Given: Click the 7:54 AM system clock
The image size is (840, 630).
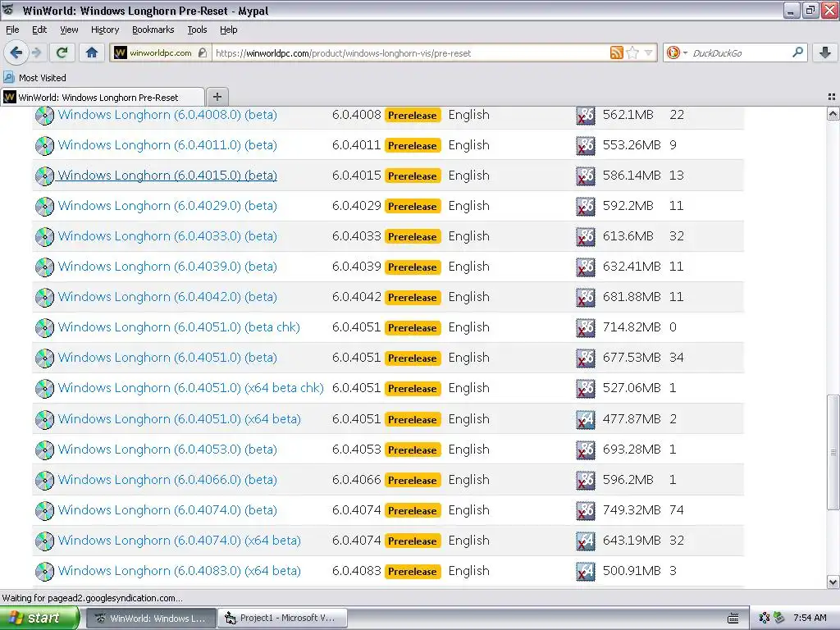Looking at the screenshot, I should (810, 619).
